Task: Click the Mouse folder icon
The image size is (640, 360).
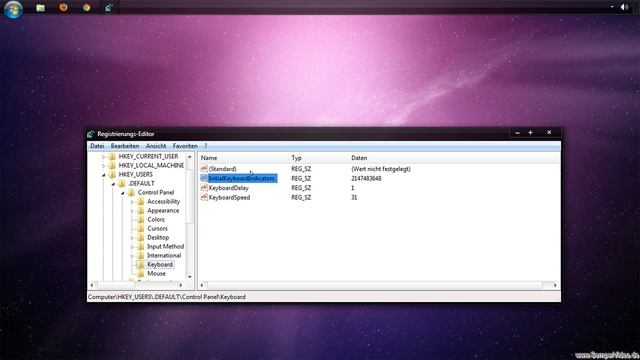Action: tap(141, 273)
